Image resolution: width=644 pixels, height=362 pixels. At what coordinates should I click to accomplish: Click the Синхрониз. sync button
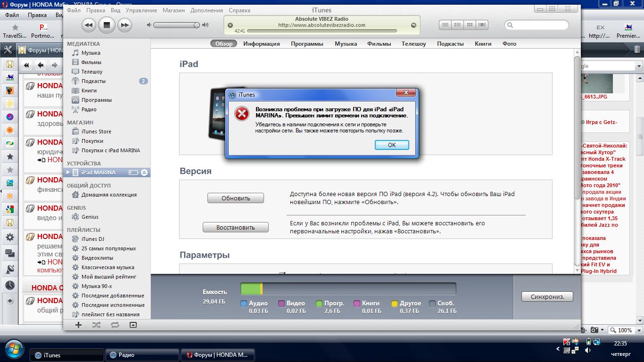point(547,296)
